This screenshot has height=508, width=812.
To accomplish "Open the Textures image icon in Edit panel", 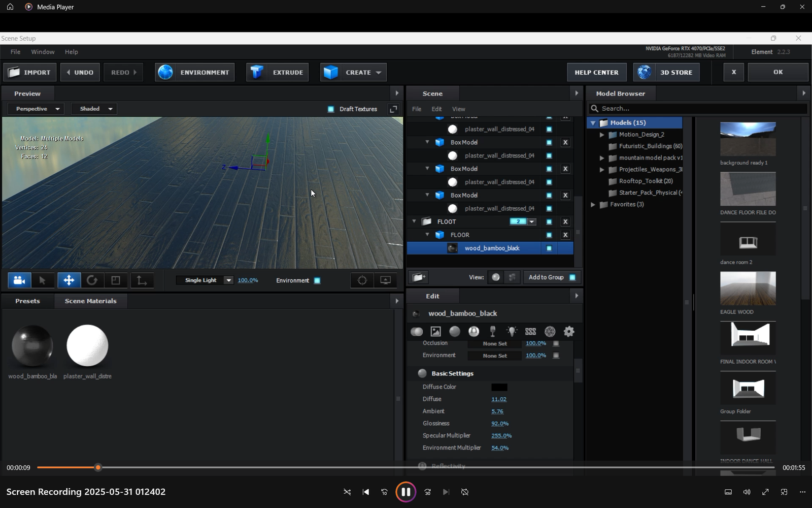I will [x=435, y=332].
